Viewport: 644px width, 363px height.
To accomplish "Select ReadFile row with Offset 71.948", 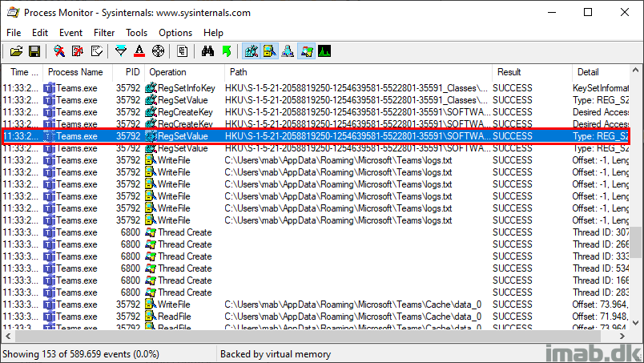I will tap(316, 317).
